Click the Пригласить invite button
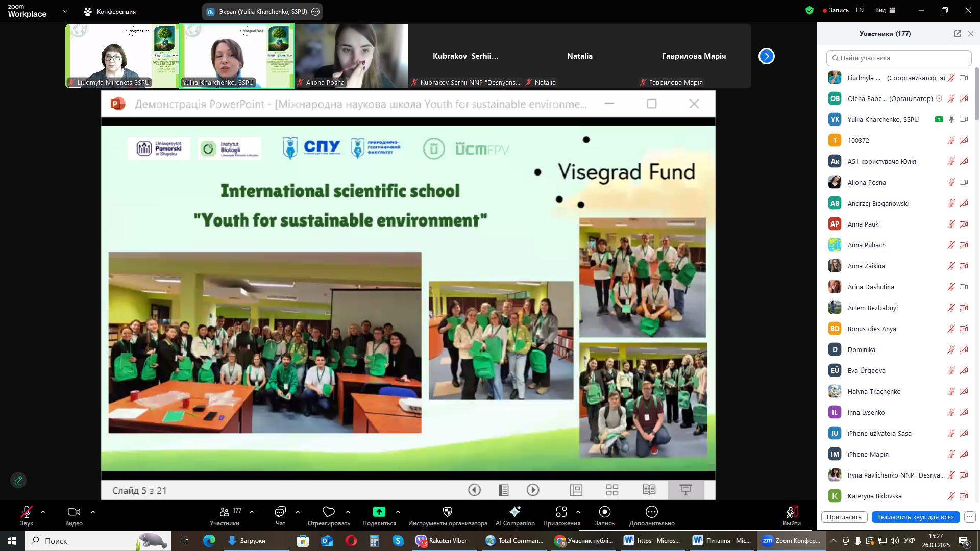Screen dimensions: 980x551 [844, 517]
